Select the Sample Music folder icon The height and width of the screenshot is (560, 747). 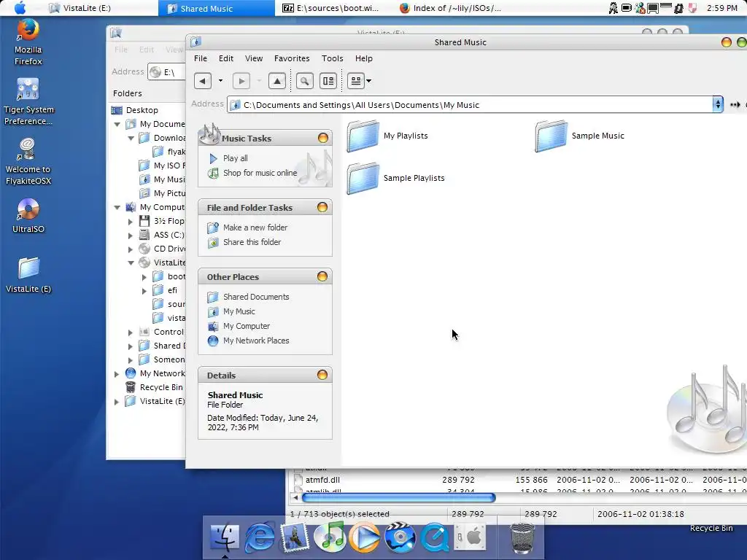click(x=551, y=136)
